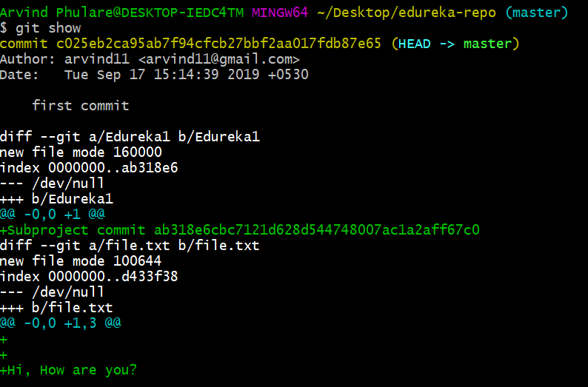Click the "new file mode 100644" line

click(x=81, y=261)
